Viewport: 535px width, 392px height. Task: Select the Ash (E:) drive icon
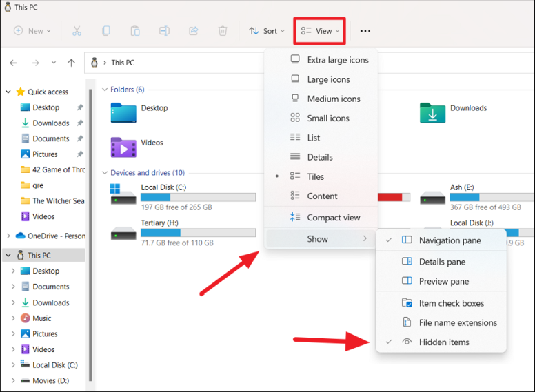point(432,197)
